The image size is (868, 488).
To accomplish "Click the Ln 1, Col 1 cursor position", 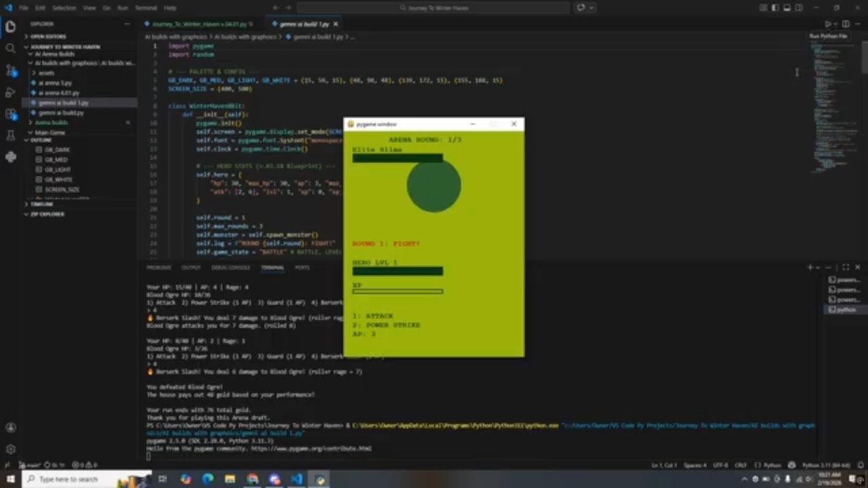I will tap(666, 465).
